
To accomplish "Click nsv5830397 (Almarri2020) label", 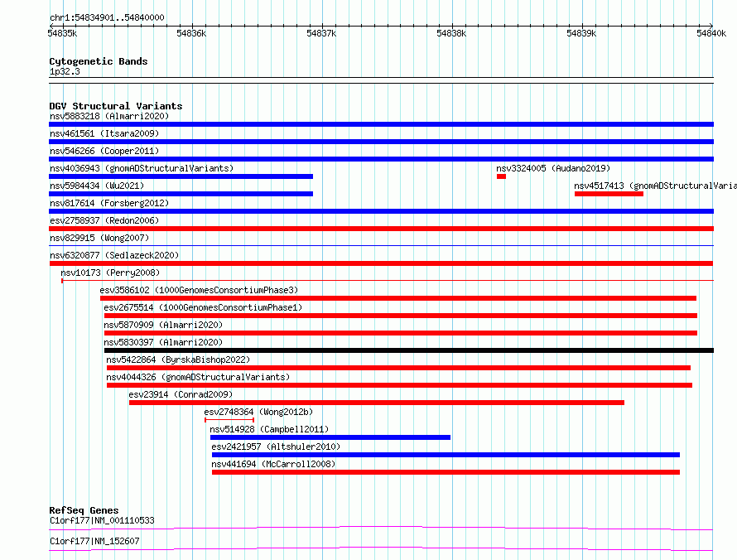I will (163, 342).
